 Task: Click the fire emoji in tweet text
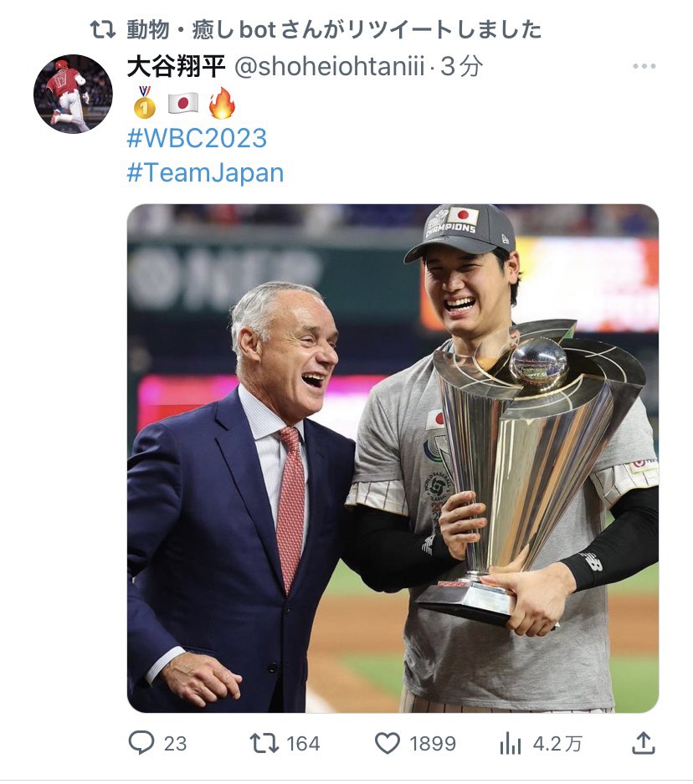(222, 103)
